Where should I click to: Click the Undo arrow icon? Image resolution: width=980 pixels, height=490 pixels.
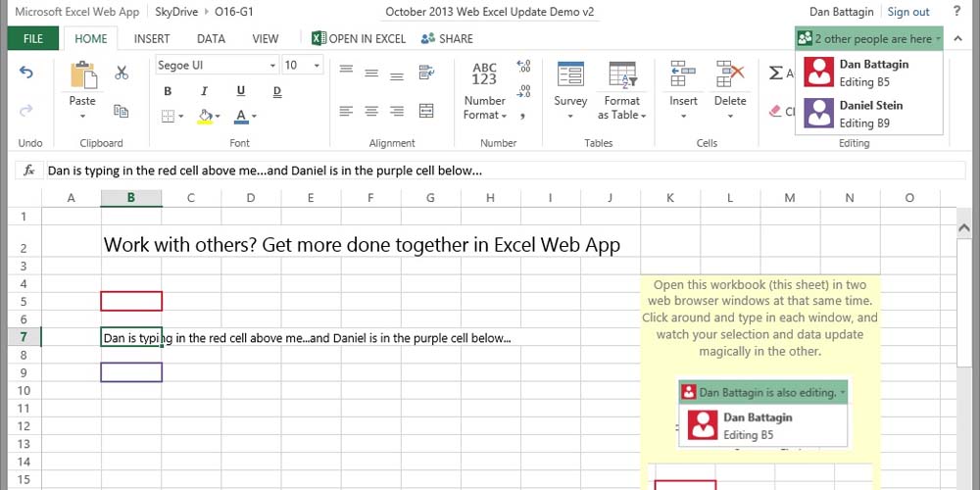26,73
